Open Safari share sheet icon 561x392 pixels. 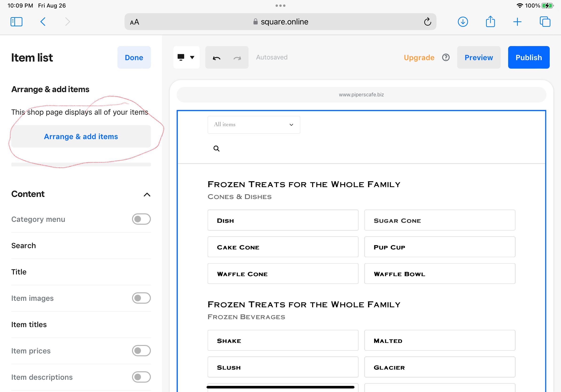490,22
